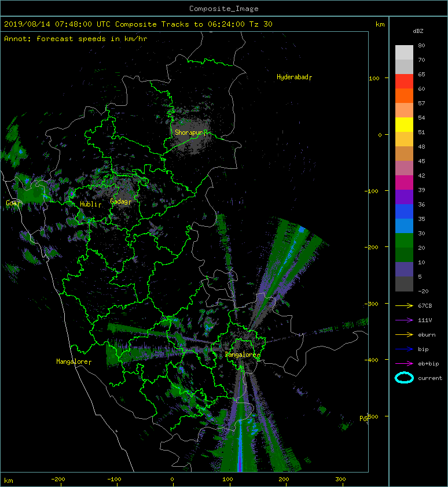Image resolution: width=448 pixels, height=487 pixels.
Task: Click the -400 vertical axis tick label
Action: click(x=372, y=360)
